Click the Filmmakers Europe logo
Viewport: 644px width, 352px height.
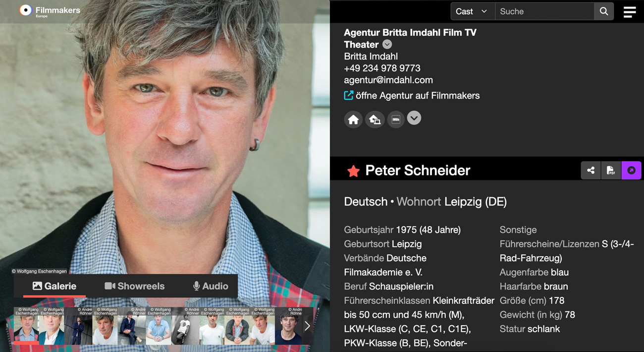50,10
